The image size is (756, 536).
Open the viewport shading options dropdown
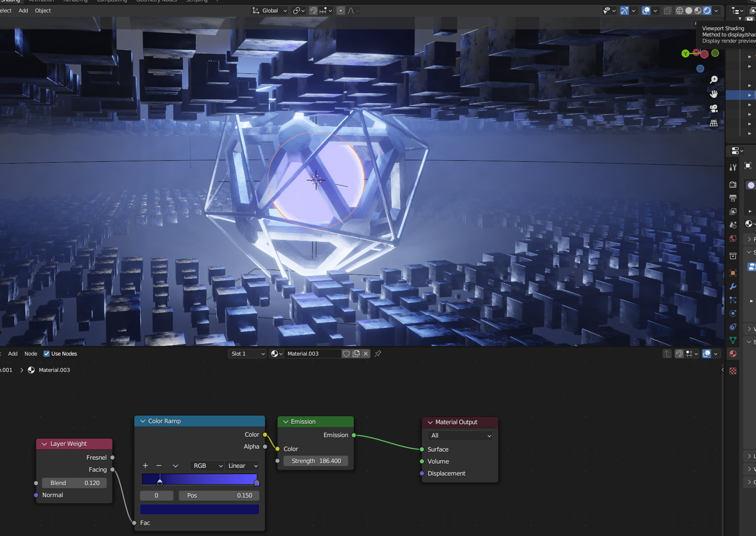tap(716, 11)
